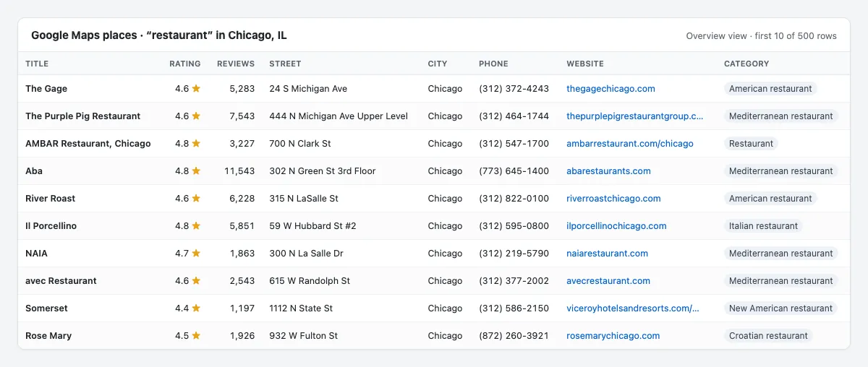The height and width of the screenshot is (367, 868).
Task: Click address 59 W Hubbard St #2
Action: pos(312,226)
